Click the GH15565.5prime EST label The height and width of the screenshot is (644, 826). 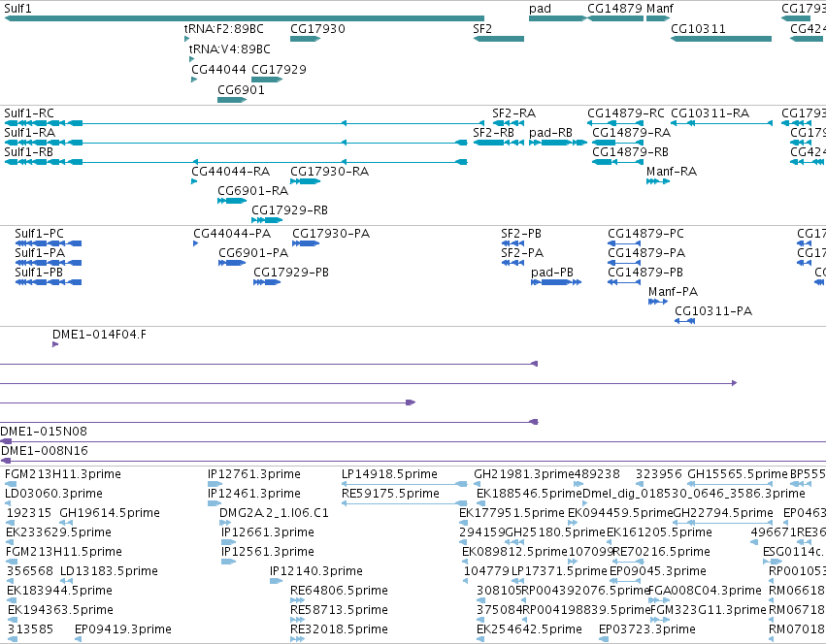point(738,474)
